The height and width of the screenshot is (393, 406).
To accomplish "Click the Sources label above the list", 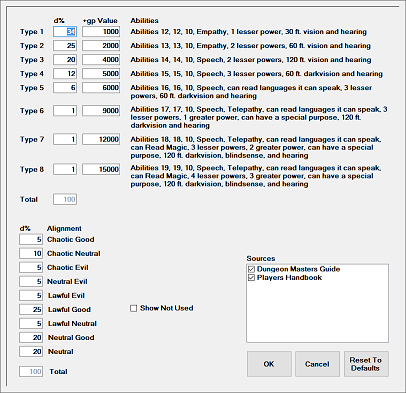I will tap(261, 258).
